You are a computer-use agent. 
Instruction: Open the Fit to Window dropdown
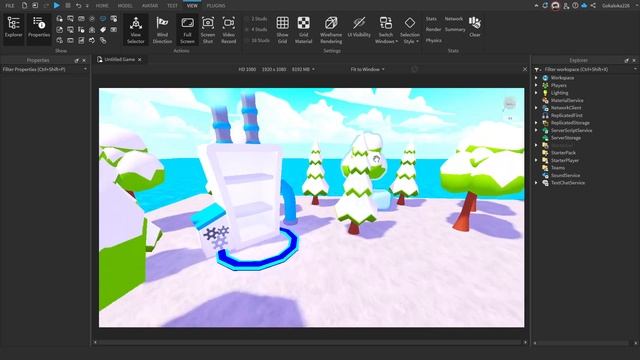367,69
